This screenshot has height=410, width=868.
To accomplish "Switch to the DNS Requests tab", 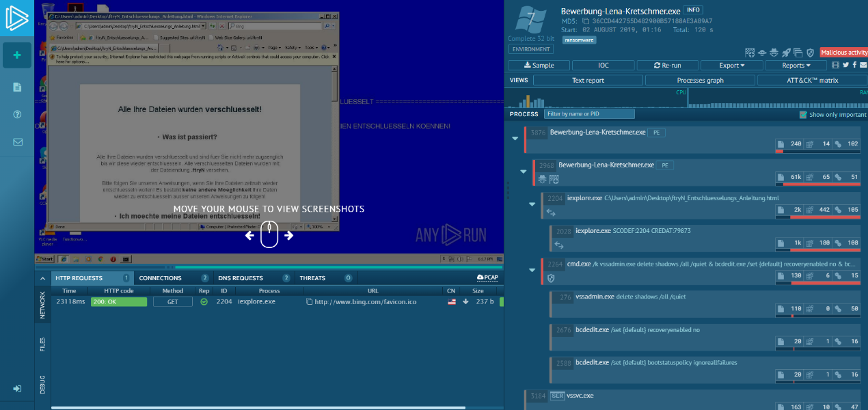I will pyautogui.click(x=254, y=278).
